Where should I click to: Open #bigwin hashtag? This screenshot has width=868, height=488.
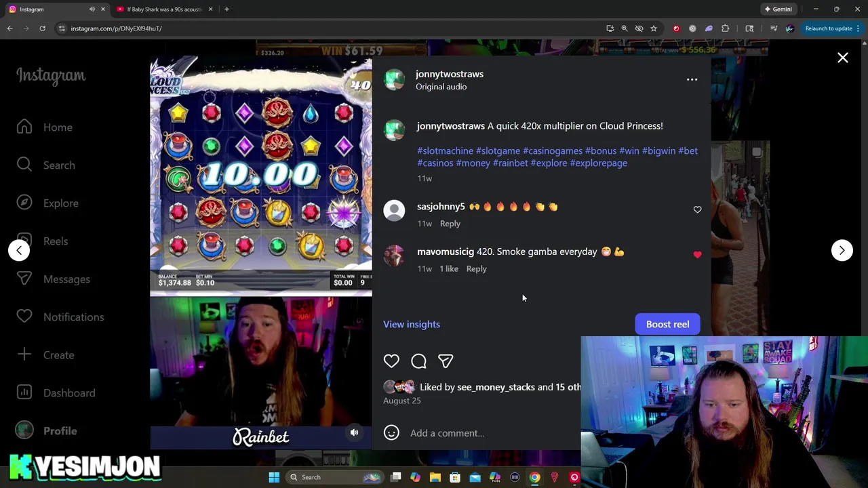[658, 151]
